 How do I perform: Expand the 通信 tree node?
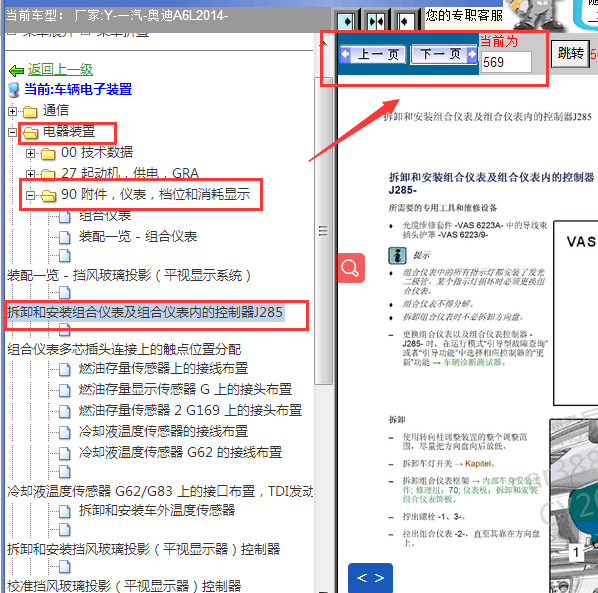[x=12, y=111]
